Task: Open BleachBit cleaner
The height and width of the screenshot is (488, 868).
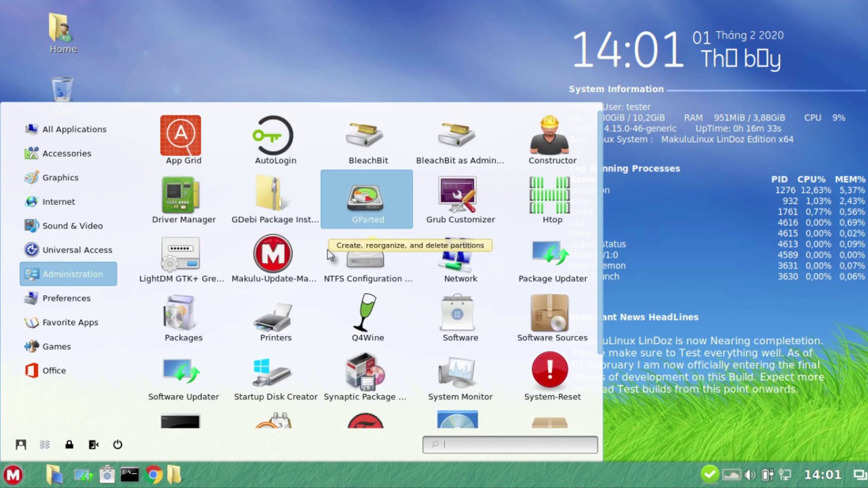Action: coord(368,140)
